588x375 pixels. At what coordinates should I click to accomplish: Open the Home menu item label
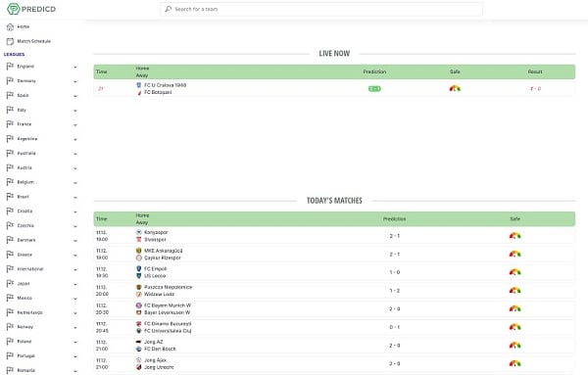(24, 26)
